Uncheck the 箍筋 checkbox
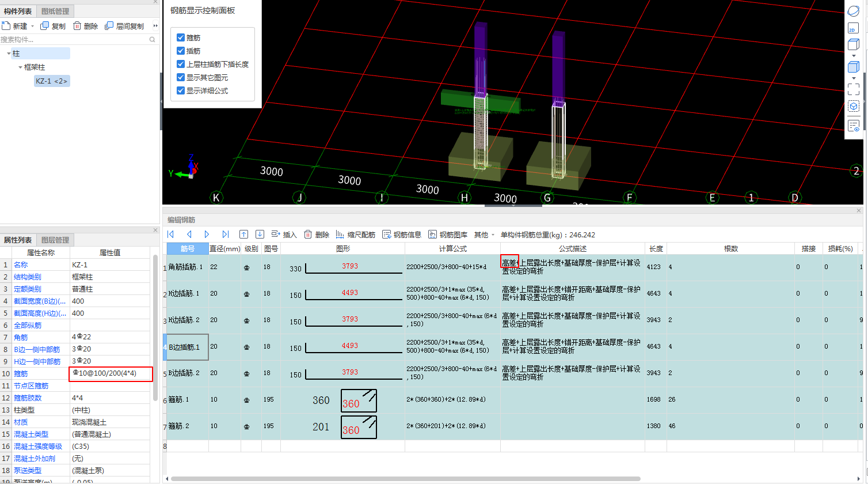 (x=181, y=37)
